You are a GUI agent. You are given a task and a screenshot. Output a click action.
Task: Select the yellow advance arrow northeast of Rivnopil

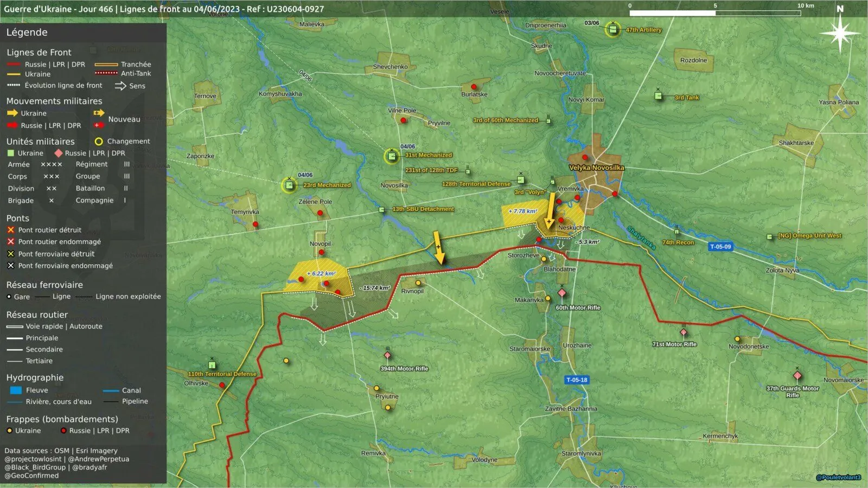click(x=439, y=248)
